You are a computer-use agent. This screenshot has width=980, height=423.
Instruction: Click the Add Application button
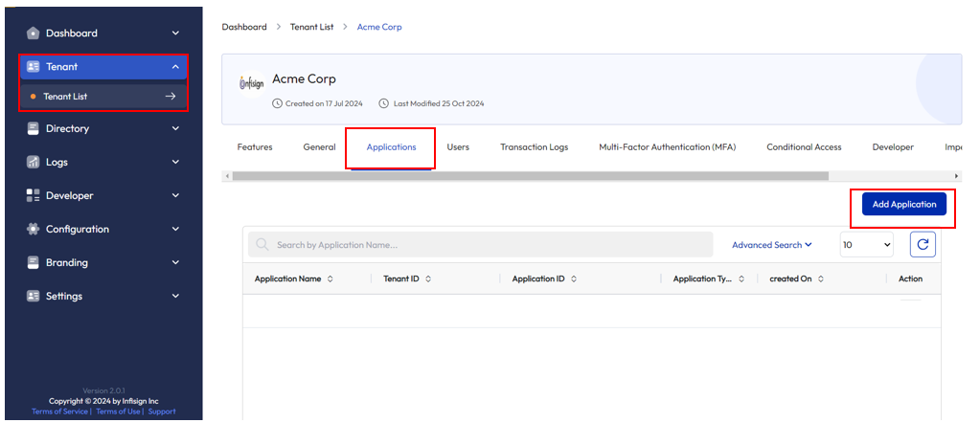pos(904,204)
